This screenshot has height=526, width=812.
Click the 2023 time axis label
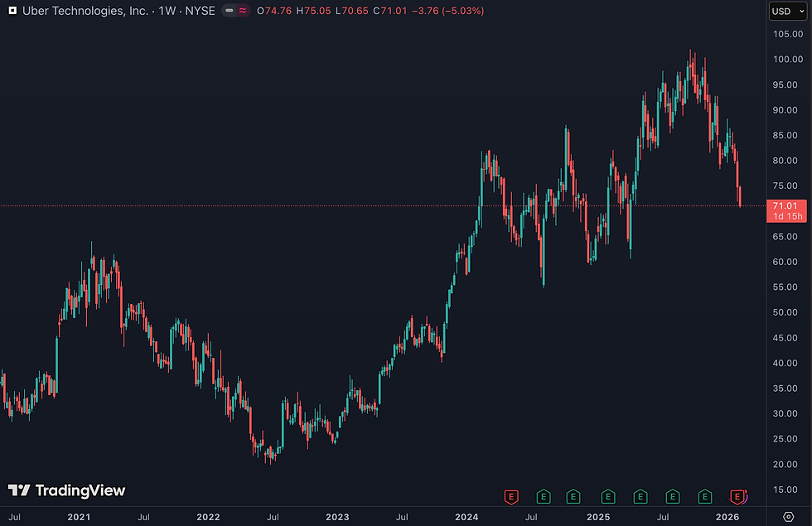tap(337, 517)
